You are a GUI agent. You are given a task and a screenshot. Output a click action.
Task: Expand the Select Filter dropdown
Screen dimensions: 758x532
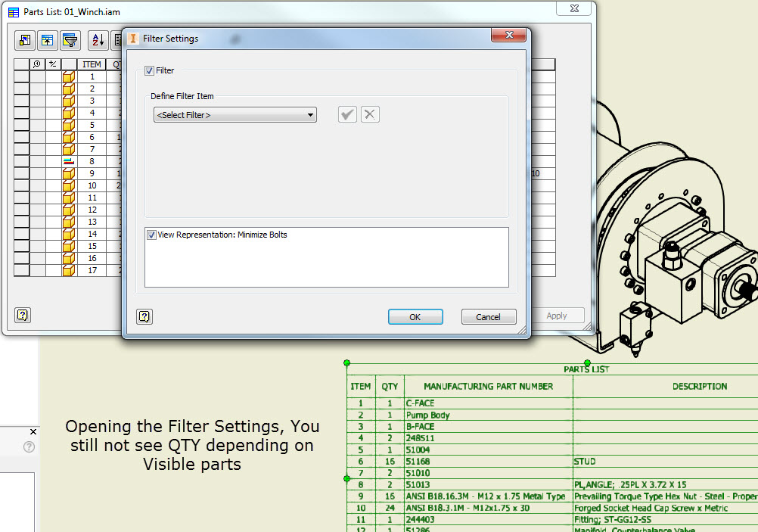pos(235,115)
